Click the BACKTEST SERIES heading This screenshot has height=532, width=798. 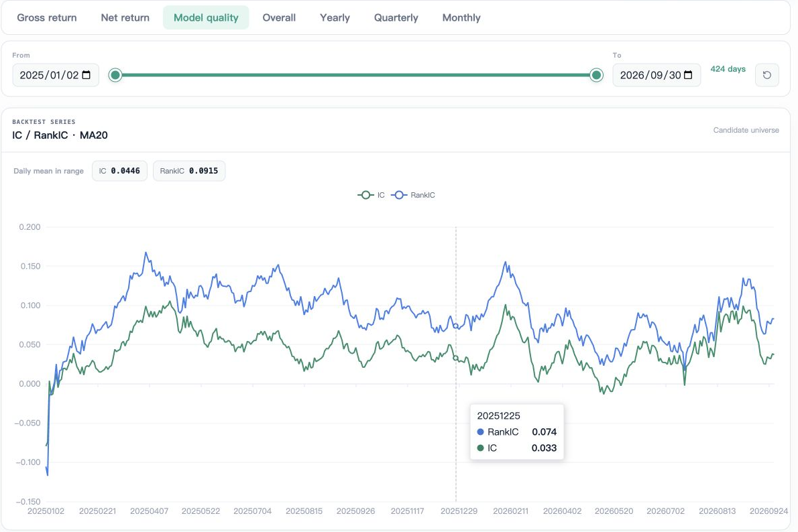pyautogui.click(x=44, y=122)
